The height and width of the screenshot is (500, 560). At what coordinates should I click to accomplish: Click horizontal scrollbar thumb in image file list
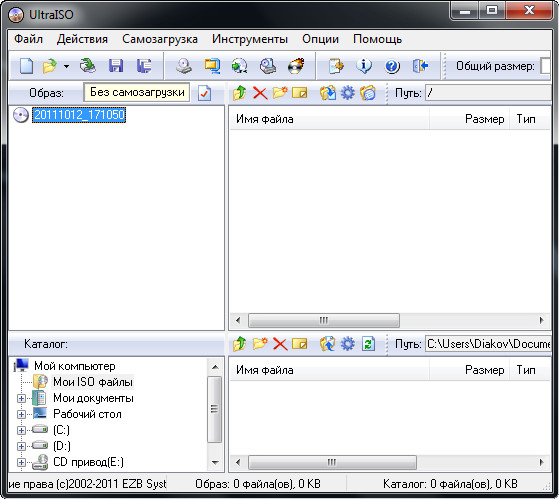(324, 320)
